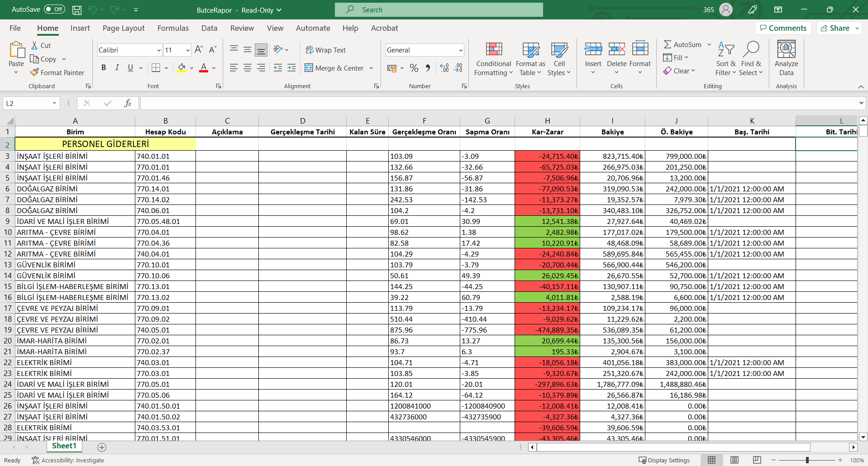Click the Insert Function fx icon
The height and width of the screenshot is (466, 868).
[128, 103]
